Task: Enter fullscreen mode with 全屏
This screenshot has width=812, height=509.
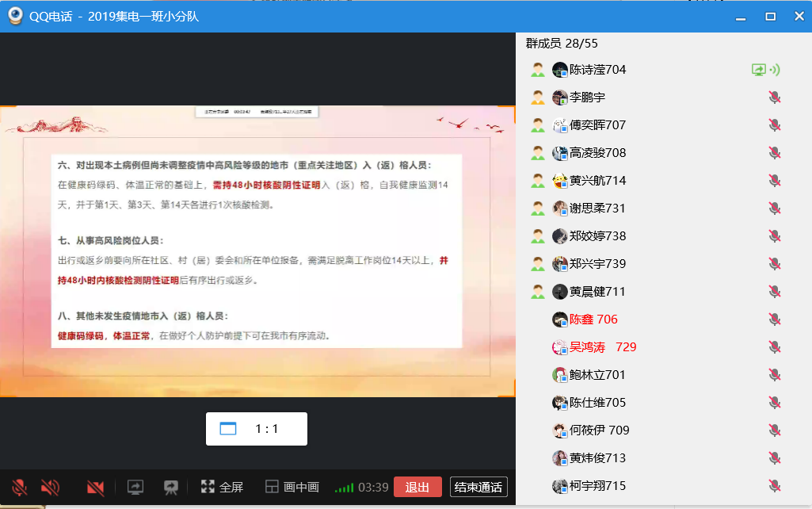Action: [222, 487]
